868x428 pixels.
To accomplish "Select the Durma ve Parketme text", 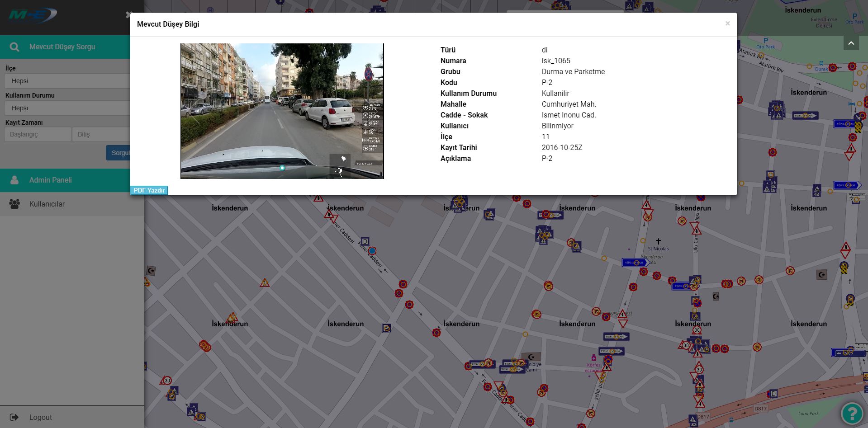I will (573, 71).
